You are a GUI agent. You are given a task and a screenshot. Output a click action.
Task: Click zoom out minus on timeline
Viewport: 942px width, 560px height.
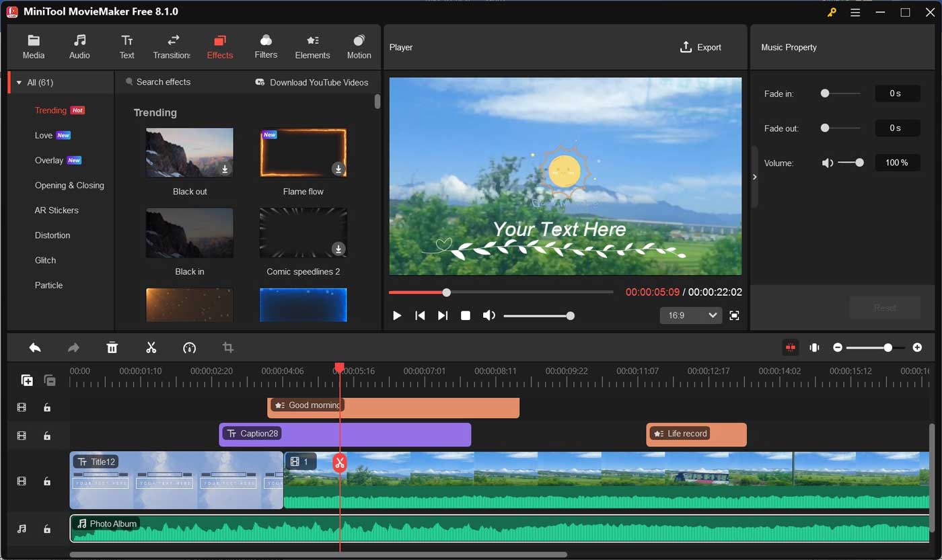[x=838, y=348]
